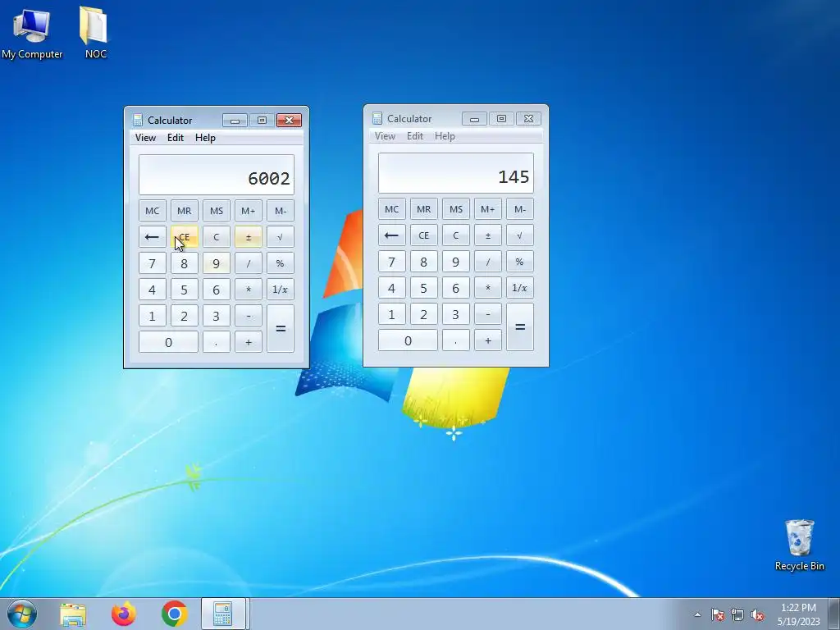Click reciprocal 1/x key in right Calculator
The image size is (840, 630).
519,288
